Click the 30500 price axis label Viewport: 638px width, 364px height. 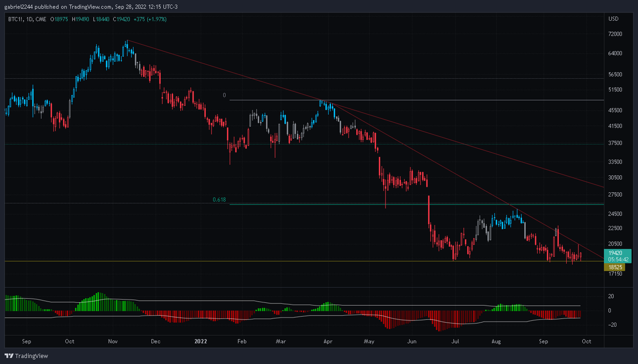tap(615, 177)
